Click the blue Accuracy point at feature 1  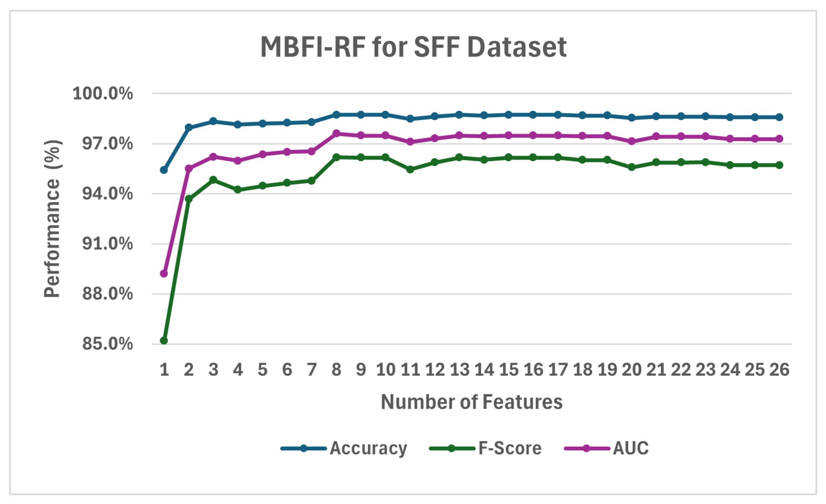coord(164,170)
